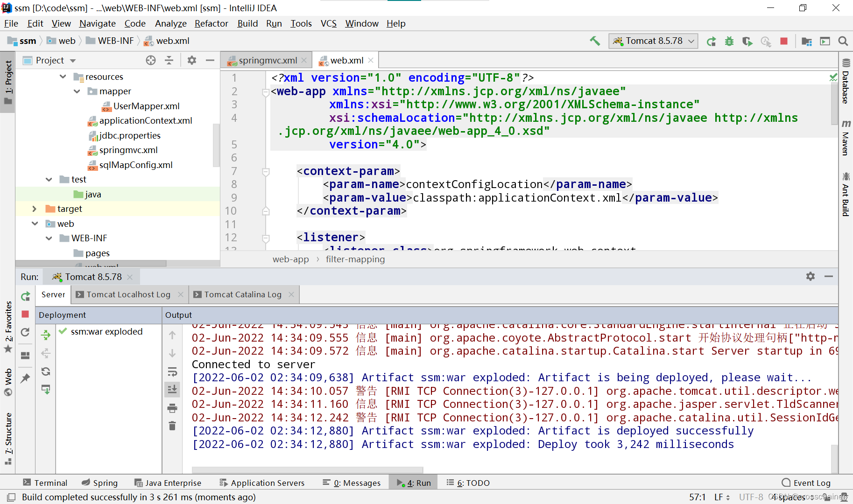Close the springmvc.xml editor tab

point(304,61)
